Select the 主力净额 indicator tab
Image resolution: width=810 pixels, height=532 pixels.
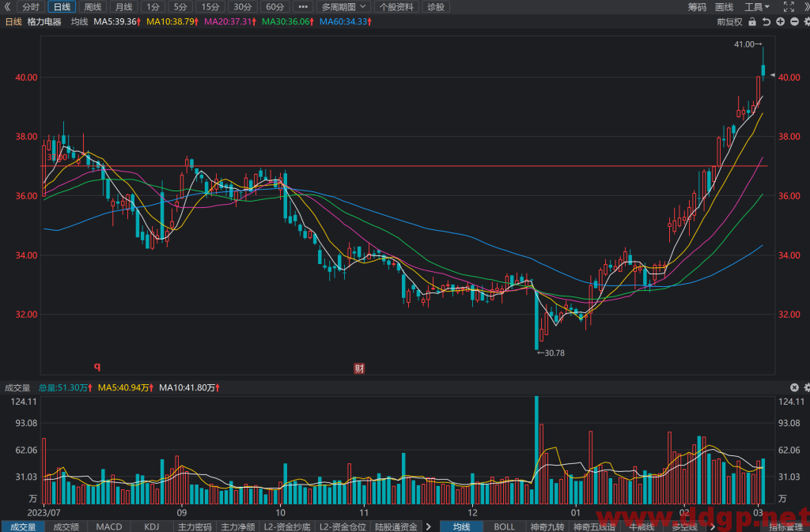pos(237,526)
